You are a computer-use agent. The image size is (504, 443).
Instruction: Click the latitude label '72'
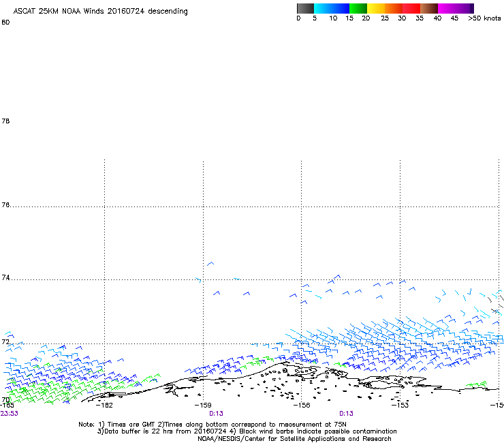[x=5, y=341]
